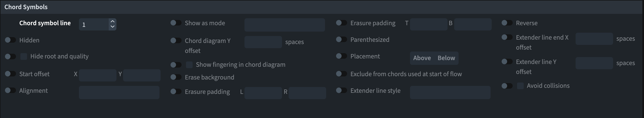This screenshot has height=118, width=644.
Task: Enable Exclude from chords used at start of flow
Action: tap(342, 74)
